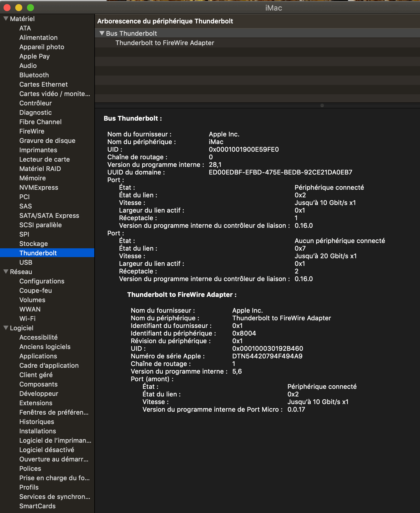
Task: Show Wi-Fi network information
Action: (27, 319)
